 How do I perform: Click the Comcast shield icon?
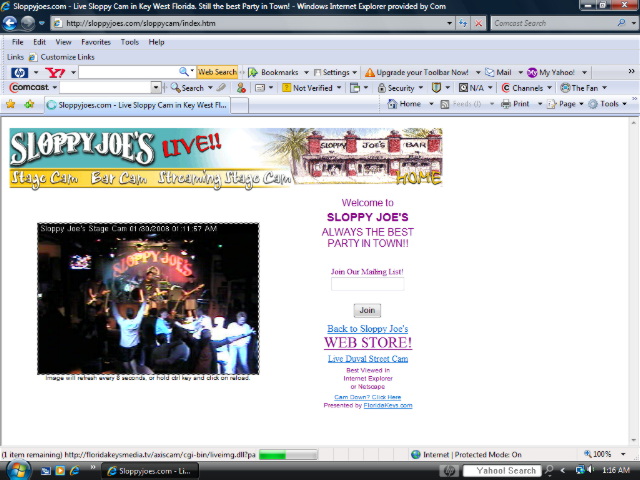pyautogui.click(x=436, y=88)
